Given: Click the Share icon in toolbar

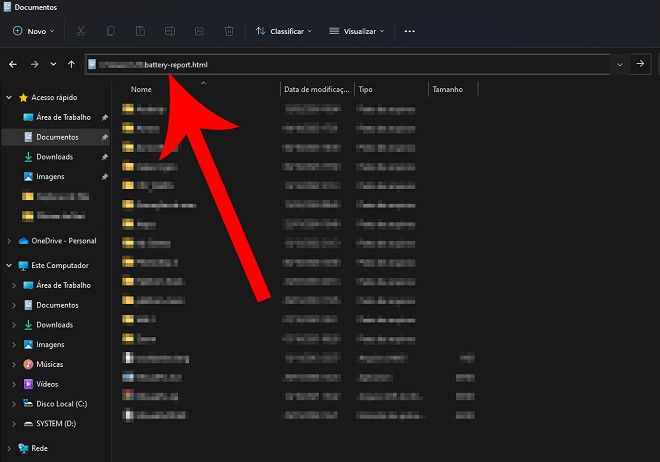Looking at the screenshot, I should click(200, 31).
